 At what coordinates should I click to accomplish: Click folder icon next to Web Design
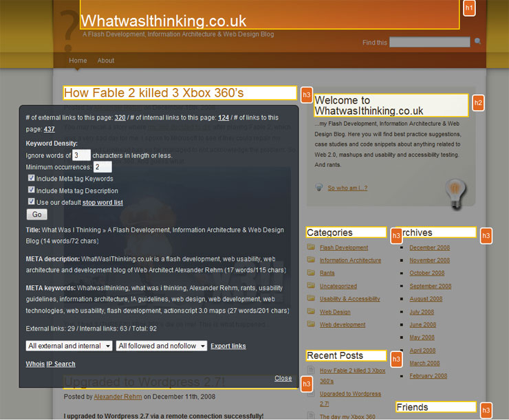point(311,311)
